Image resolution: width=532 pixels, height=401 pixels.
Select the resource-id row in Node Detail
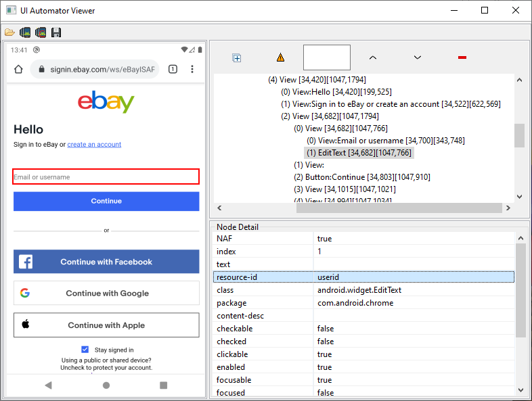[363, 277]
